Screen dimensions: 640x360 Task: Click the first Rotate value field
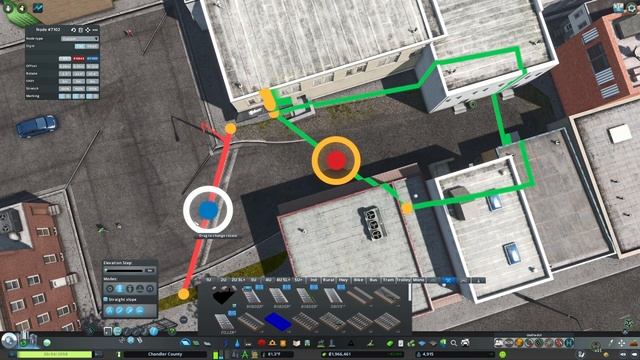point(65,73)
